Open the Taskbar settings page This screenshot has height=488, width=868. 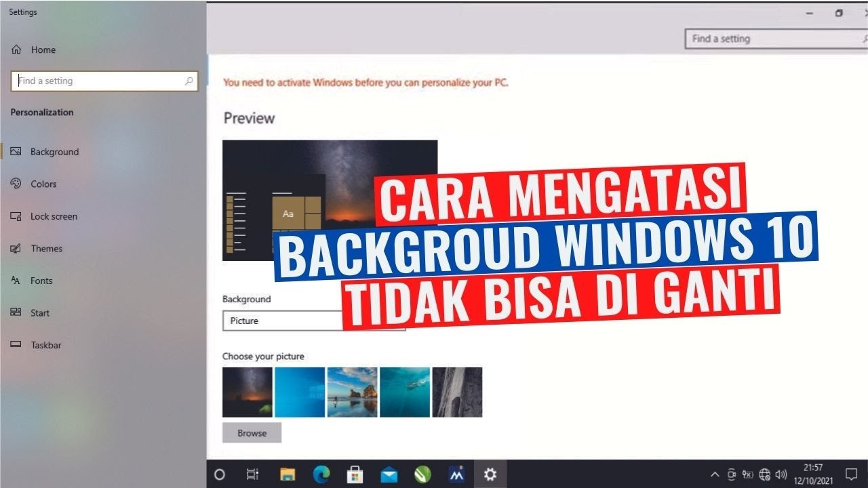click(x=46, y=345)
